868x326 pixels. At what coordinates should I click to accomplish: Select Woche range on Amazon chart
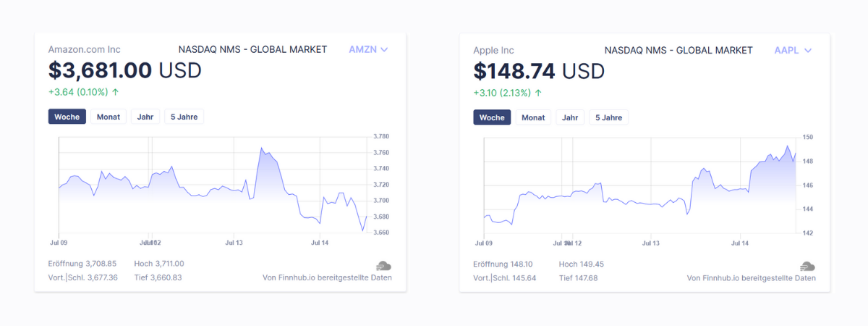coord(67,117)
